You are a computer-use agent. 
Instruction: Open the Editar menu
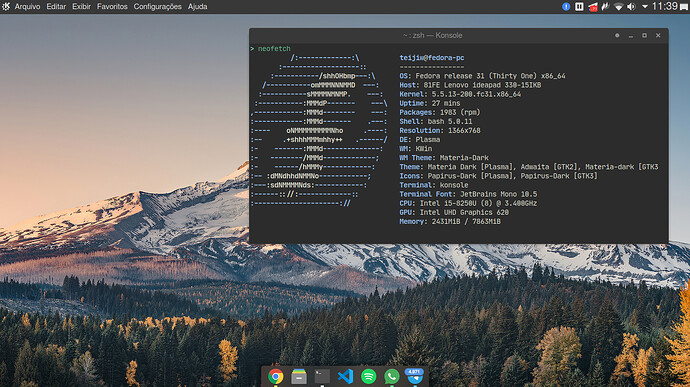[x=56, y=7]
